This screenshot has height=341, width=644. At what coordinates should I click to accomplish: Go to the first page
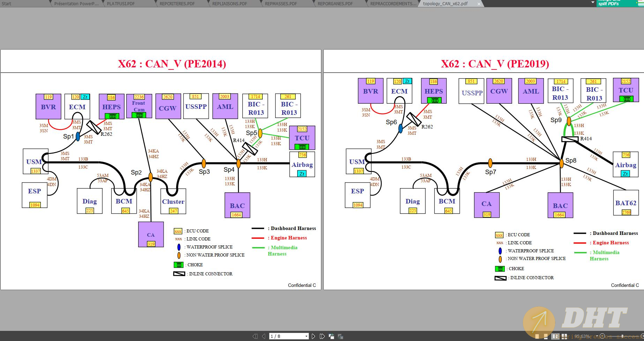255,336
